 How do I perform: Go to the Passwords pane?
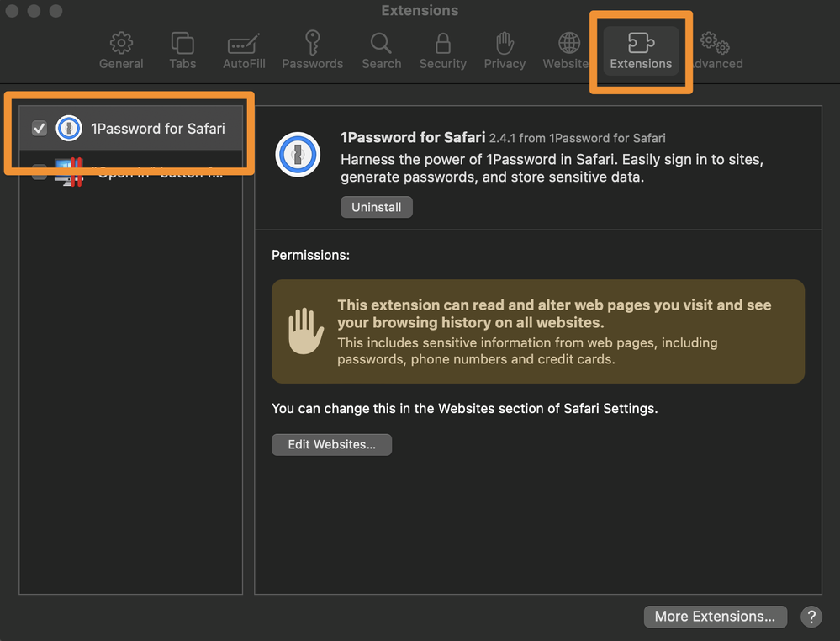coord(312,51)
